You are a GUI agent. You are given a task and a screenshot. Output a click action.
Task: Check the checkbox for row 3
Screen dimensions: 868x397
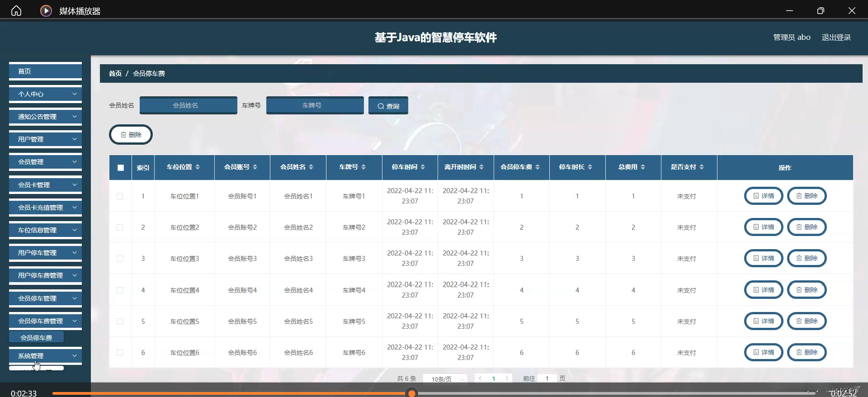pos(120,259)
